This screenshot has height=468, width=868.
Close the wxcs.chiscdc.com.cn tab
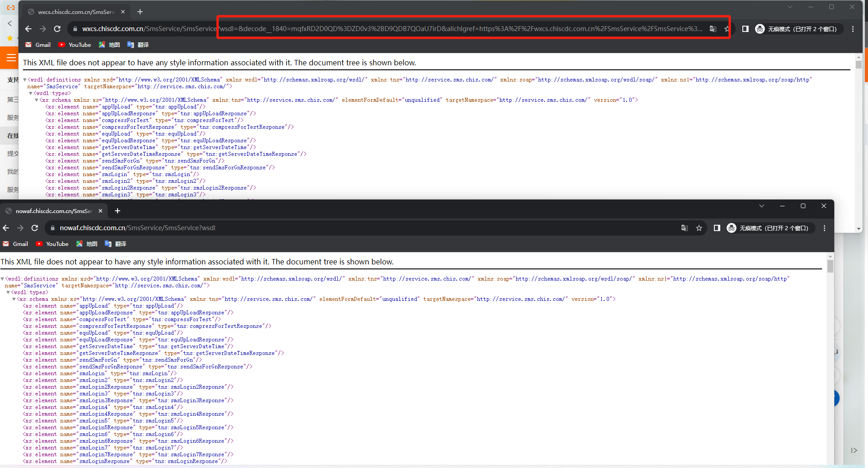[x=123, y=12]
